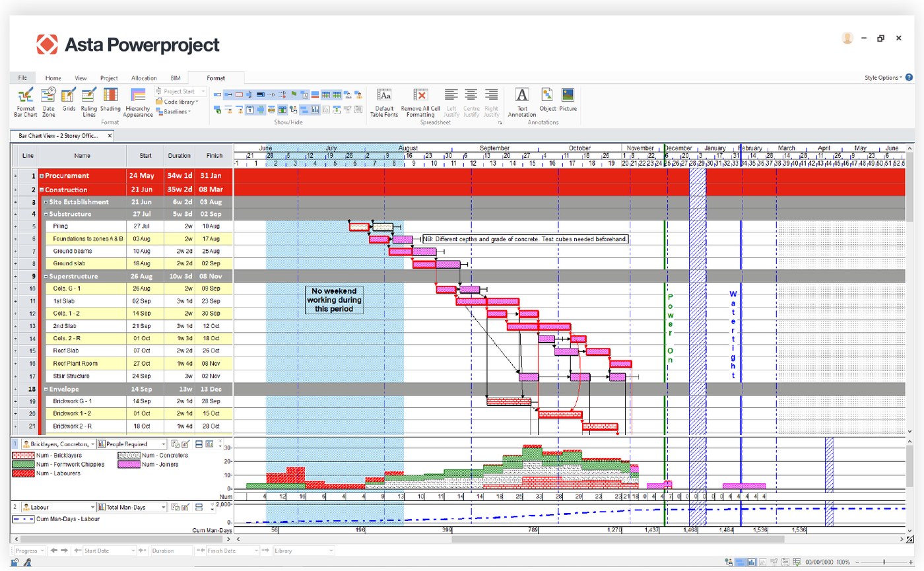
Task: Collapse the Procurement summary row
Action: pos(42,176)
